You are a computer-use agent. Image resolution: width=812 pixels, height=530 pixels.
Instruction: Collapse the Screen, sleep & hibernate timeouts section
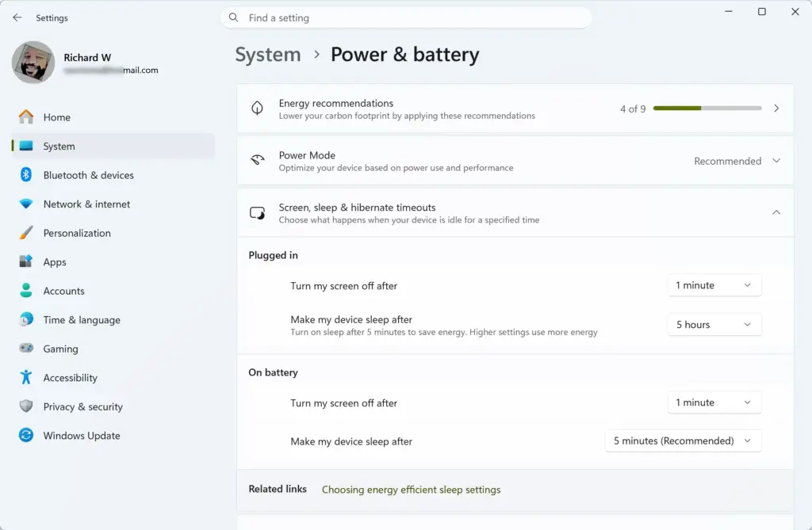pos(776,213)
